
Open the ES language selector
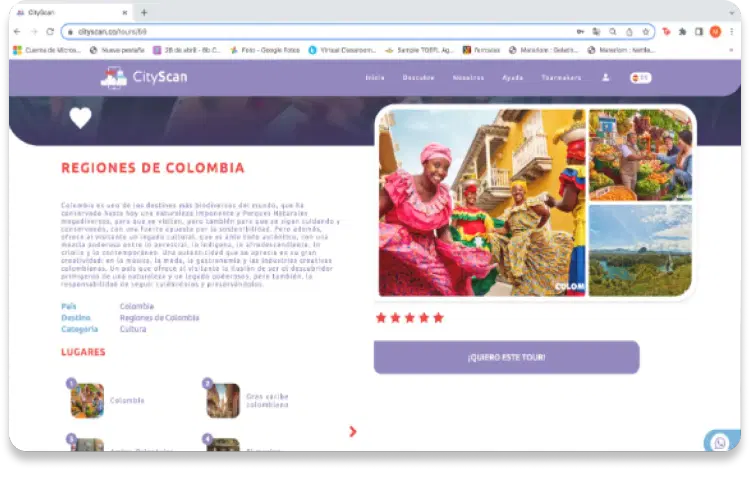click(x=641, y=77)
